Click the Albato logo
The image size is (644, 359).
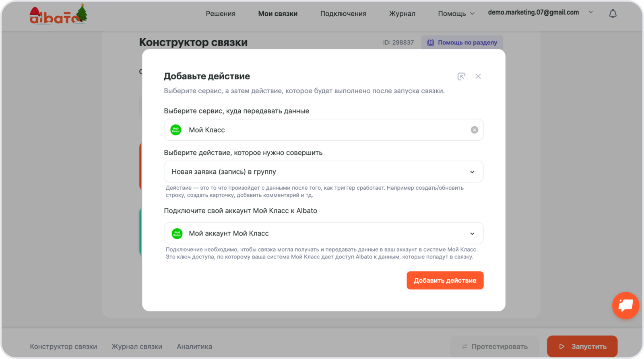(58, 15)
